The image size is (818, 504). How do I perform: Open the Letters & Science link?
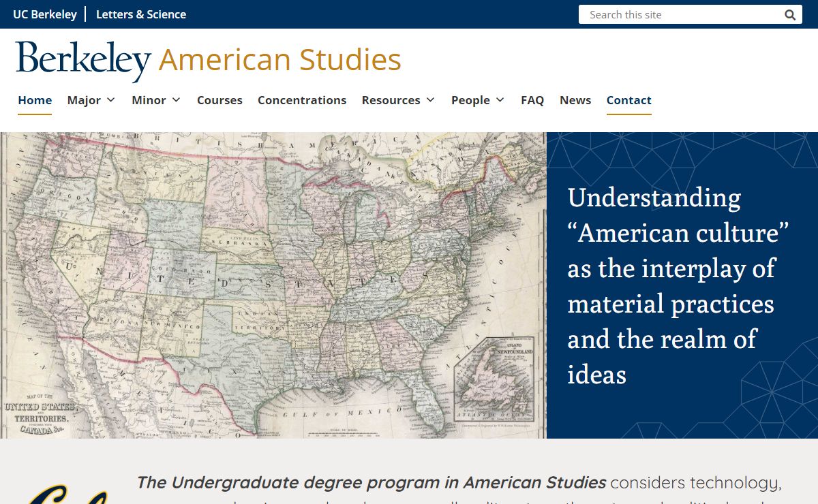pos(141,14)
